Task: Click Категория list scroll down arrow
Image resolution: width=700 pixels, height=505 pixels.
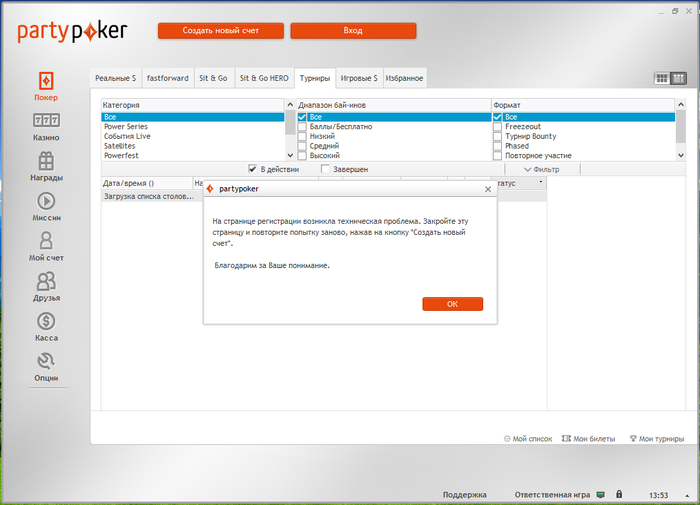Action: tap(290, 155)
